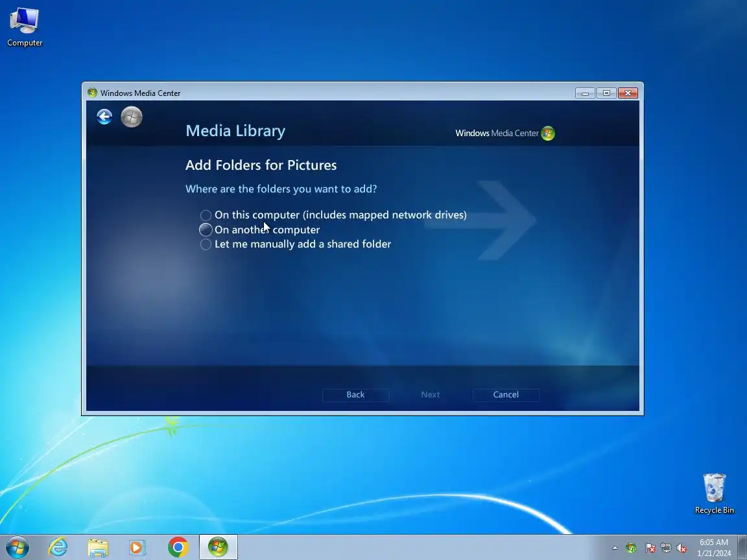Click the 'Media Library' heading text

(x=235, y=130)
